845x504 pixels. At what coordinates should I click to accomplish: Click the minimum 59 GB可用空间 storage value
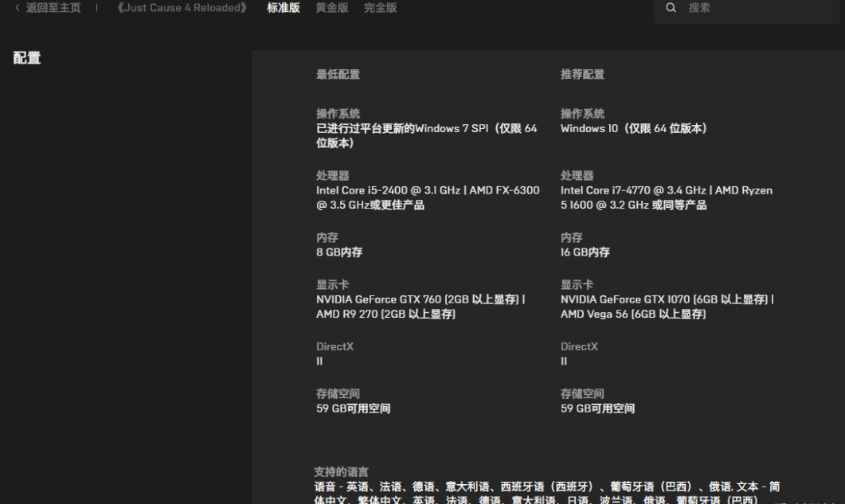[x=354, y=408]
